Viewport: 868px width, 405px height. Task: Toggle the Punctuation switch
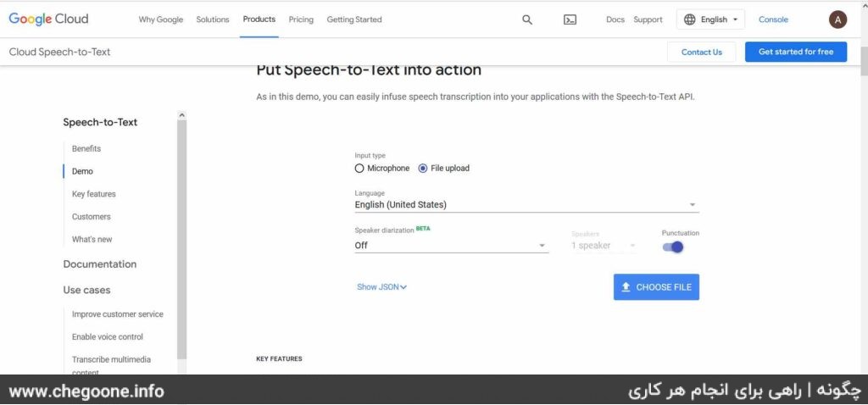click(673, 247)
